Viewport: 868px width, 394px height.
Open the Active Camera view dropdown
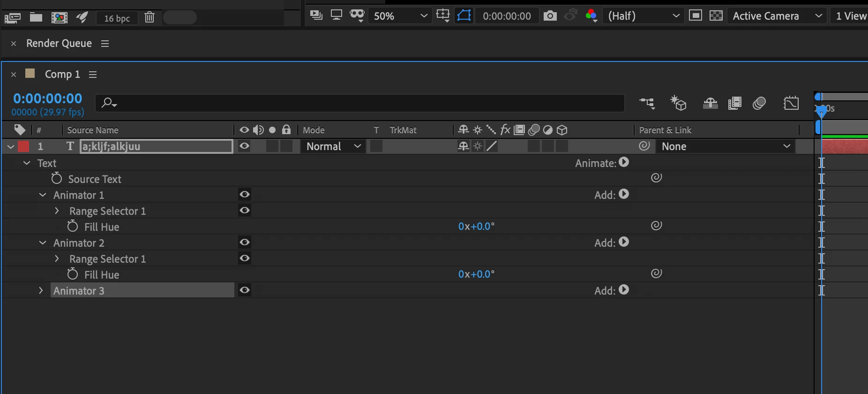(x=777, y=16)
